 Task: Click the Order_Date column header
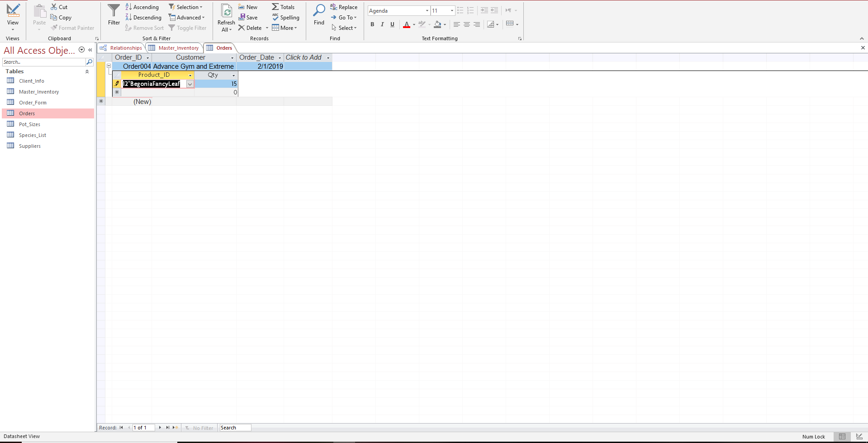260,57
